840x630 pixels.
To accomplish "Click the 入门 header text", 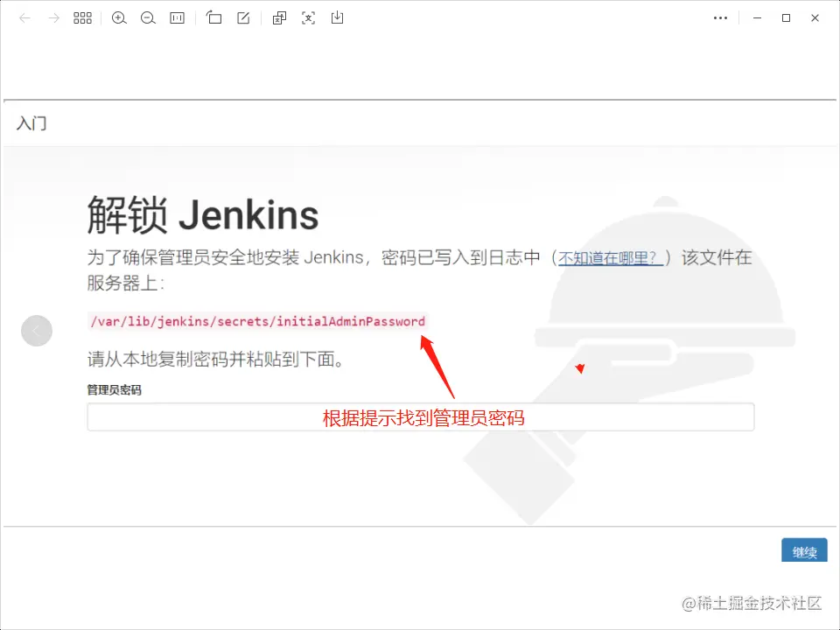I will coord(31,123).
